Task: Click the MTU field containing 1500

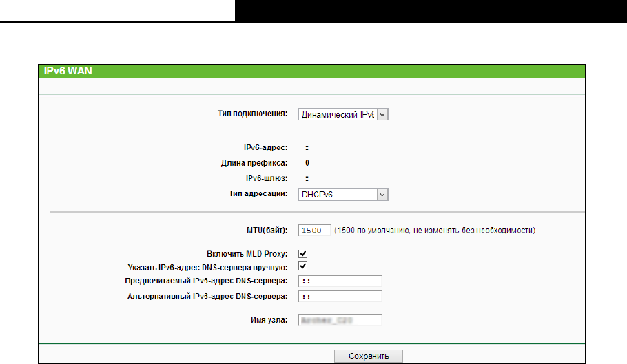Action: click(314, 231)
